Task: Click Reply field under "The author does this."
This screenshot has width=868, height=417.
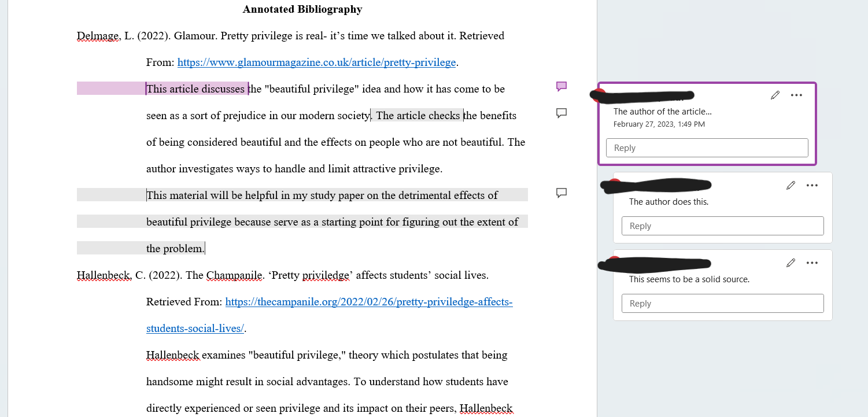Action: (722, 226)
